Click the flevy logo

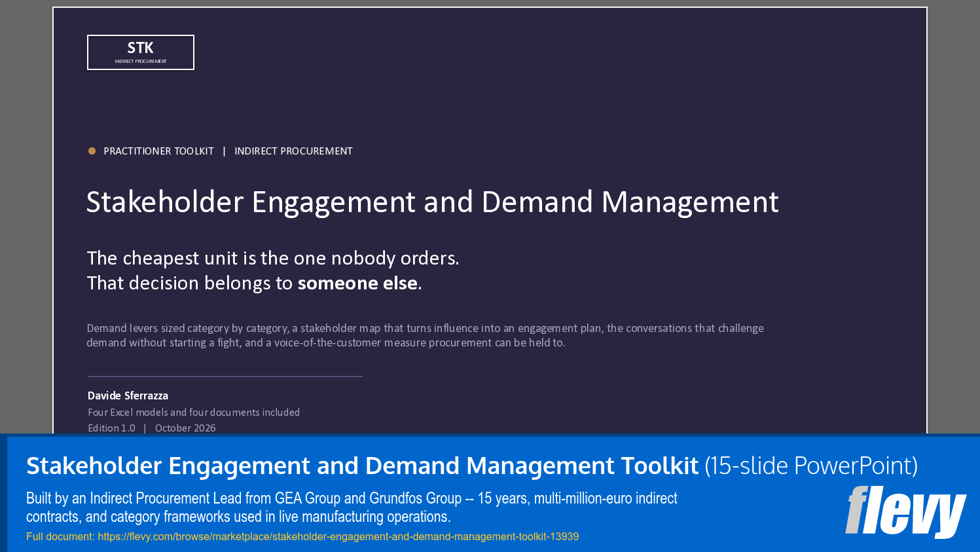click(x=905, y=511)
